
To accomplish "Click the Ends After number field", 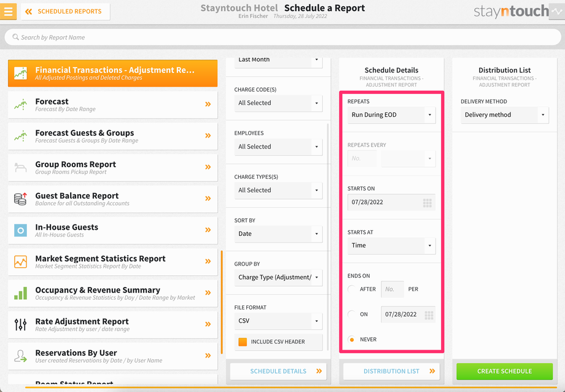I will 392,289.
